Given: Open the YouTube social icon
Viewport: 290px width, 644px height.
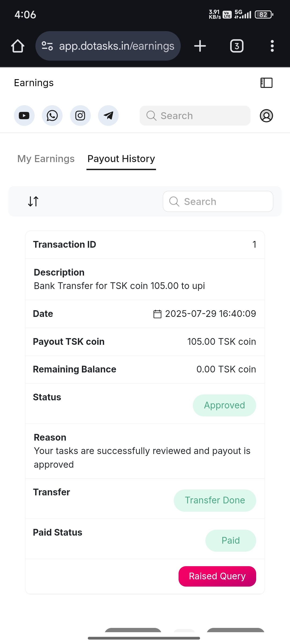Looking at the screenshot, I should [x=24, y=116].
